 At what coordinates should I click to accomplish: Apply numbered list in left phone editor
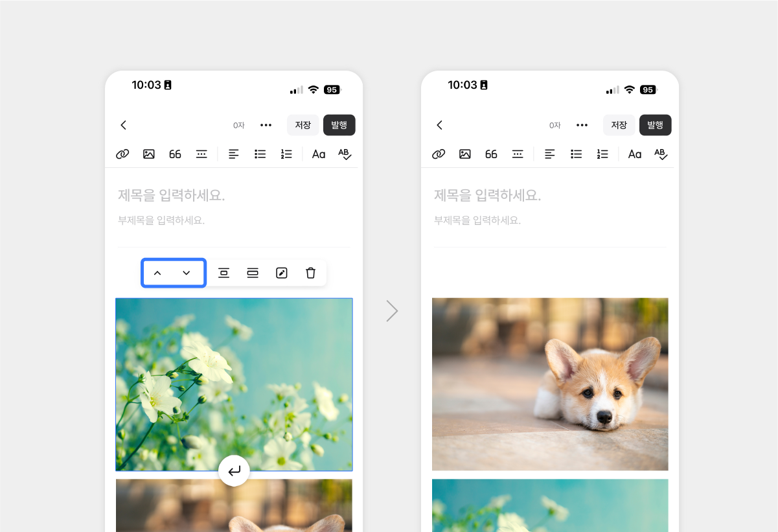286,154
